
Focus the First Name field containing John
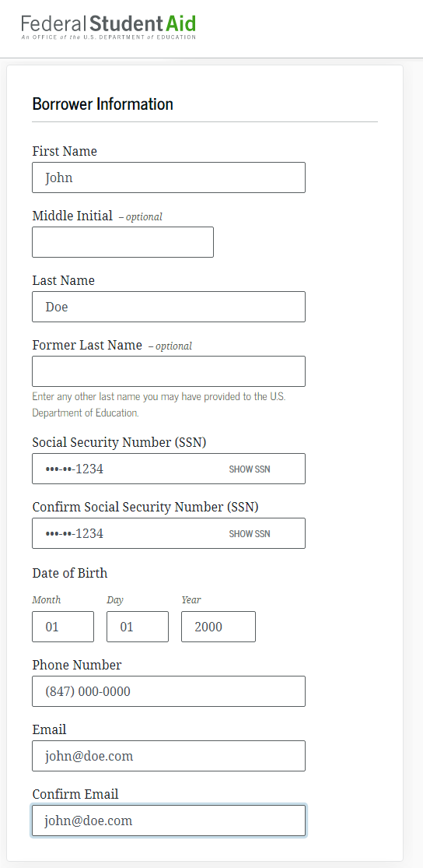pos(169,177)
